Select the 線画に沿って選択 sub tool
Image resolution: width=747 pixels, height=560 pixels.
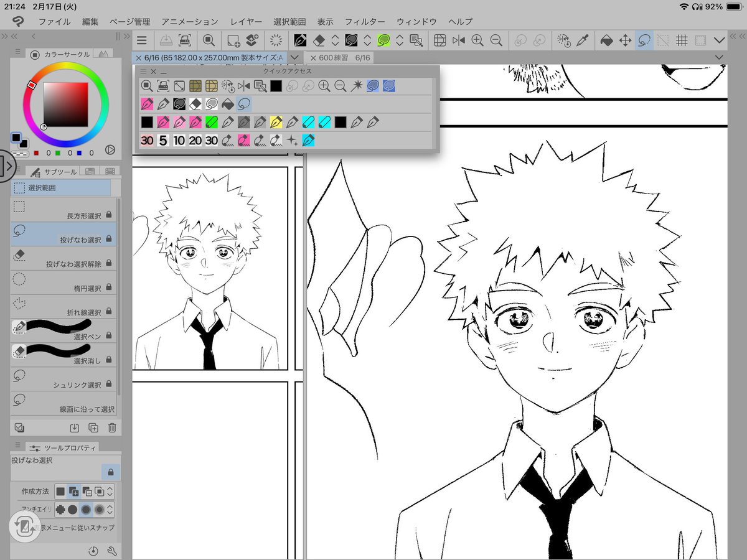[63, 404]
